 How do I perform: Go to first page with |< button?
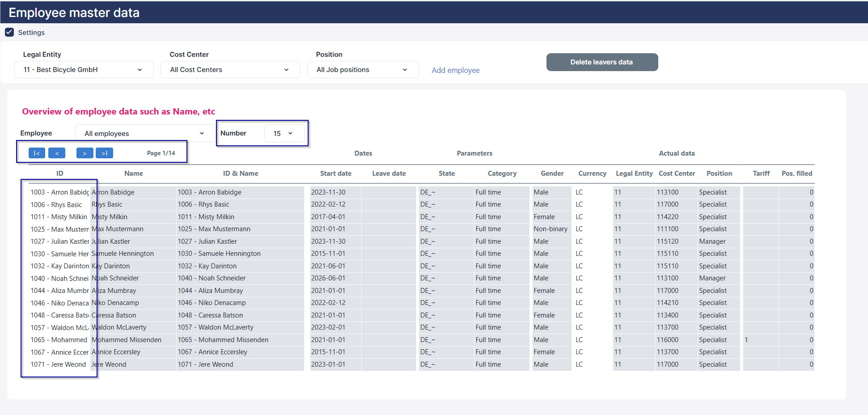[37, 153]
